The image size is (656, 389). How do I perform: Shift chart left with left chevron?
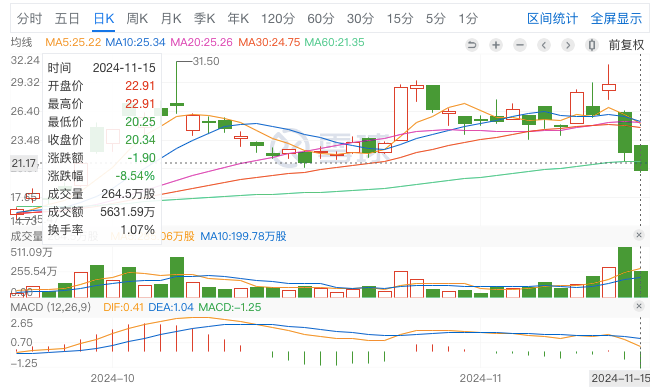coord(543,45)
